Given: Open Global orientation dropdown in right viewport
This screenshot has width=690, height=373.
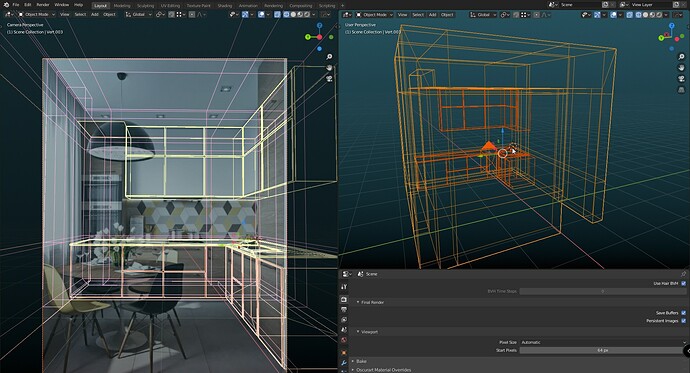Looking at the screenshot, I should click(484, 15).
